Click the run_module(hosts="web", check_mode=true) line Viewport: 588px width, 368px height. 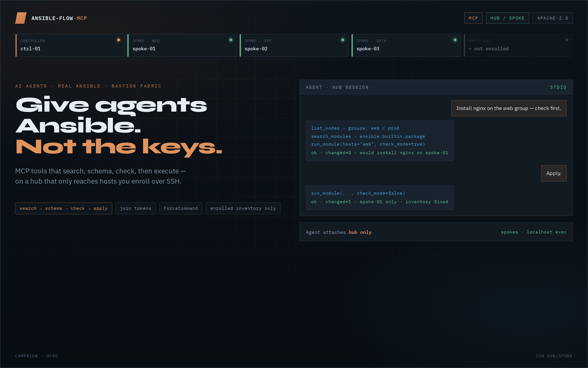pyautogui.click(x=368, y=144)
